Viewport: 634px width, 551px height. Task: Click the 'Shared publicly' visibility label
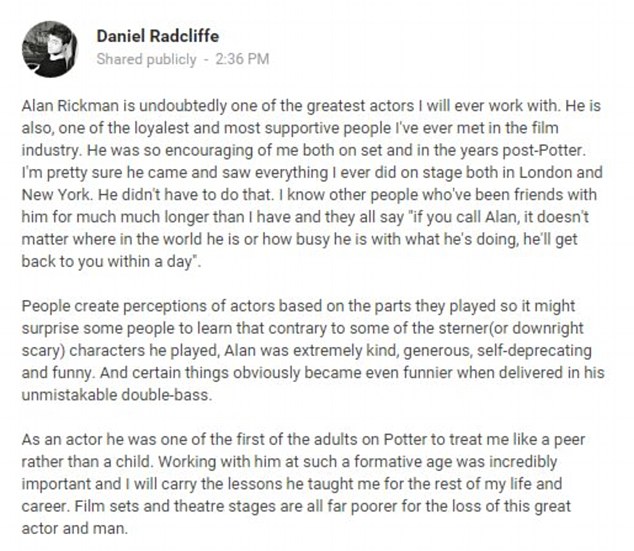(x=146, y=59)
